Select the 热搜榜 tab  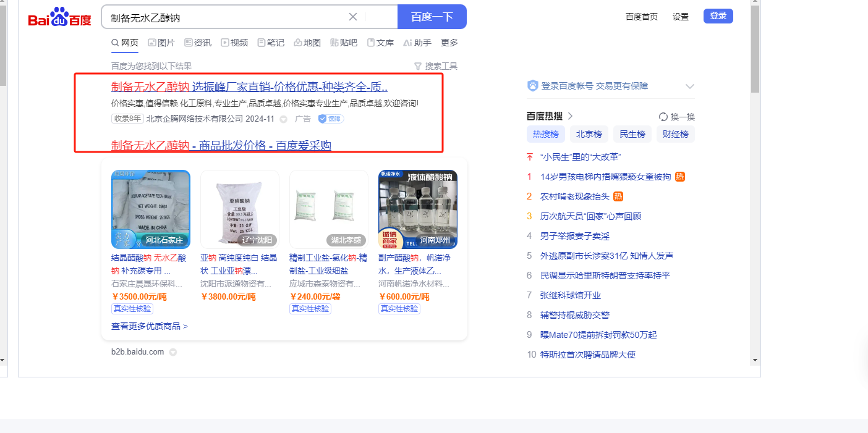(546, 134)
